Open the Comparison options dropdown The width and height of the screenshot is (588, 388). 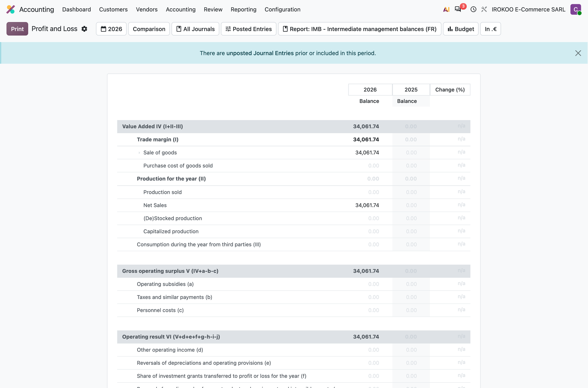coord(149,29)
